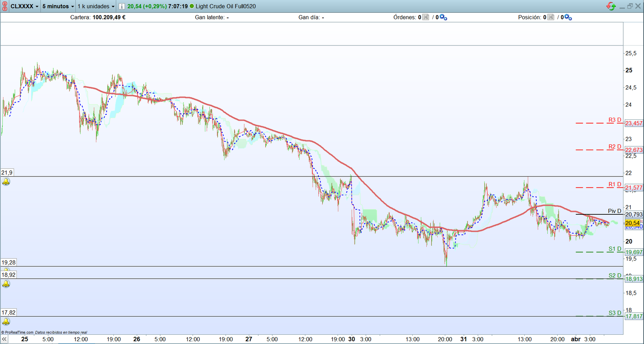Click the 21,9 horizontal line label

tap(7, 173)
